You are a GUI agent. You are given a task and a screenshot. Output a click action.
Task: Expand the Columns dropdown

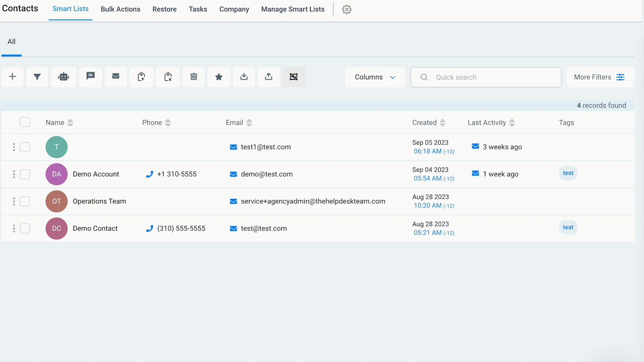point(375,77)
